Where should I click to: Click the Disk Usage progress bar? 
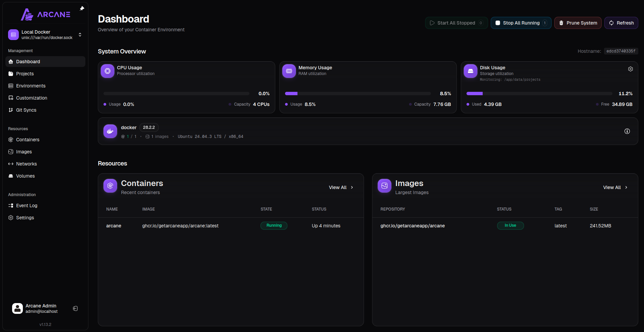(x=539, y=94)
